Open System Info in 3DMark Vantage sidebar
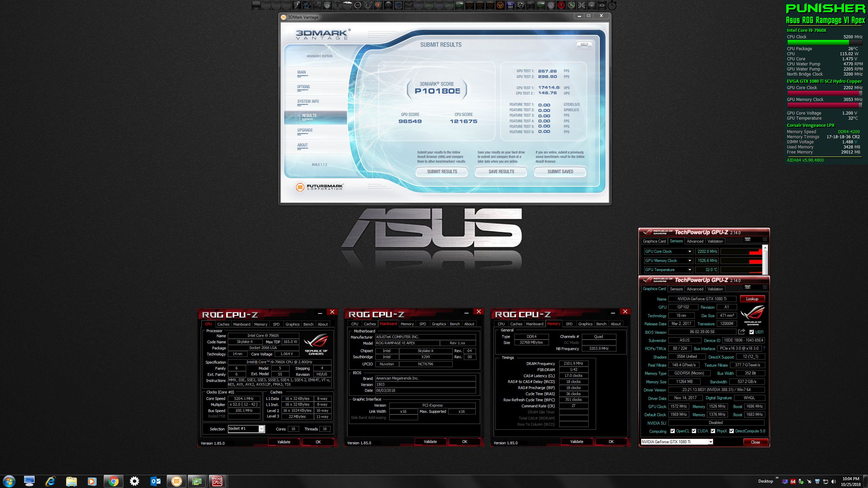 308,101
